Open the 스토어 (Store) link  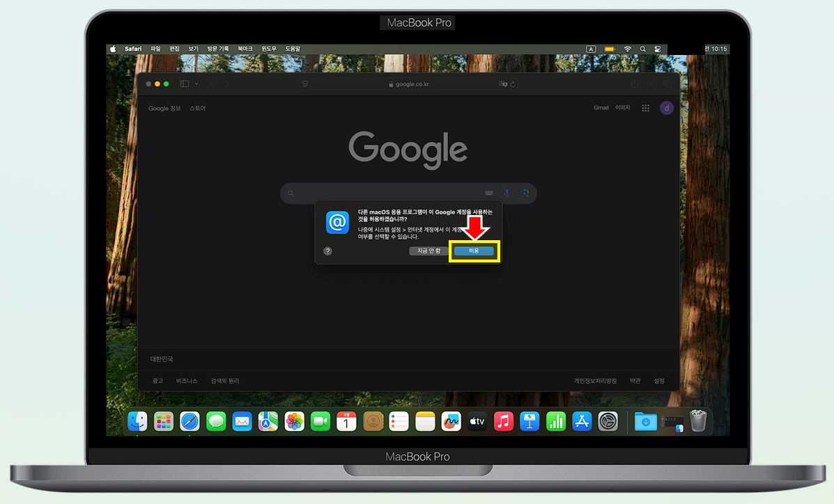(197, 109)
